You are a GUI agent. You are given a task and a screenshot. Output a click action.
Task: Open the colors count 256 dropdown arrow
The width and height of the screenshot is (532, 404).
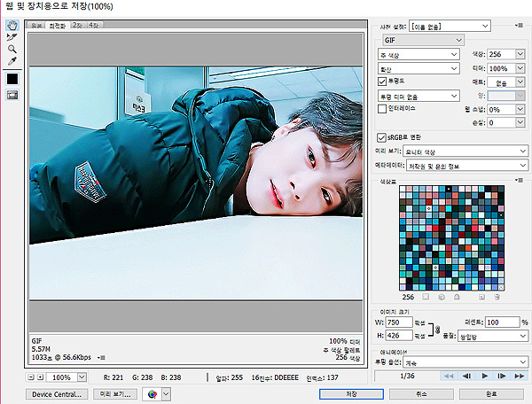[x=520, y=54]
